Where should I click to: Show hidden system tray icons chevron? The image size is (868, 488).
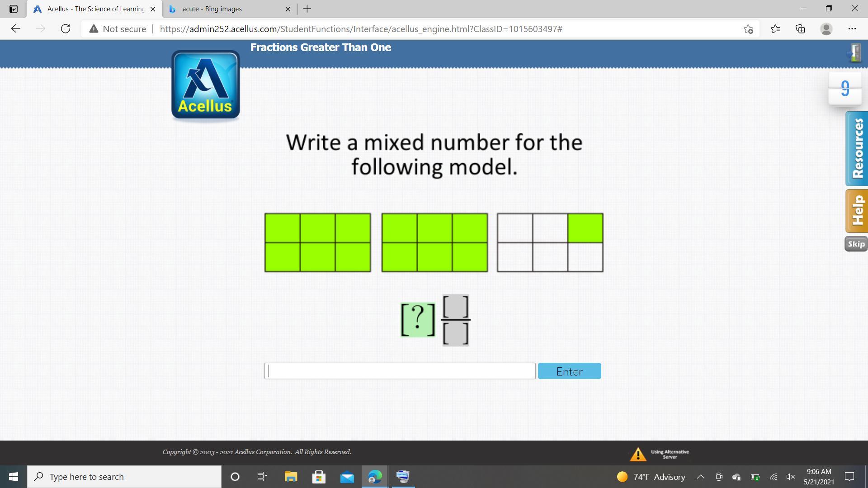coord(700,477)
